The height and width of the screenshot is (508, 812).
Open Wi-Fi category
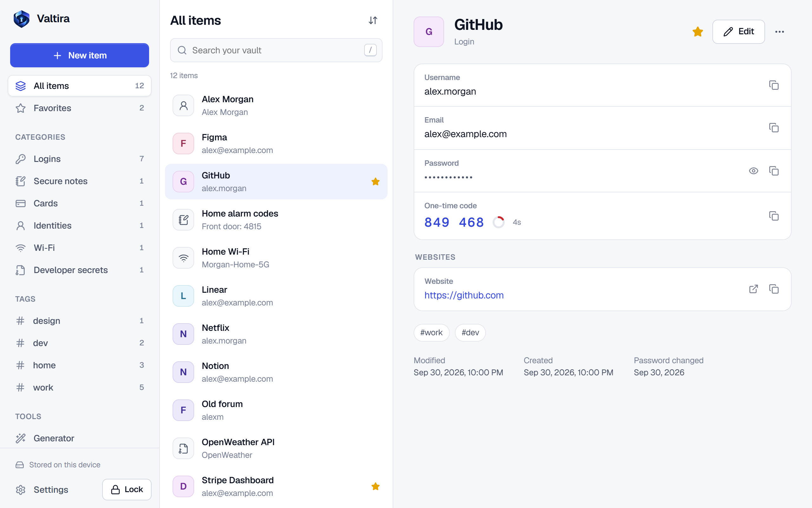[x=80, y=248]
